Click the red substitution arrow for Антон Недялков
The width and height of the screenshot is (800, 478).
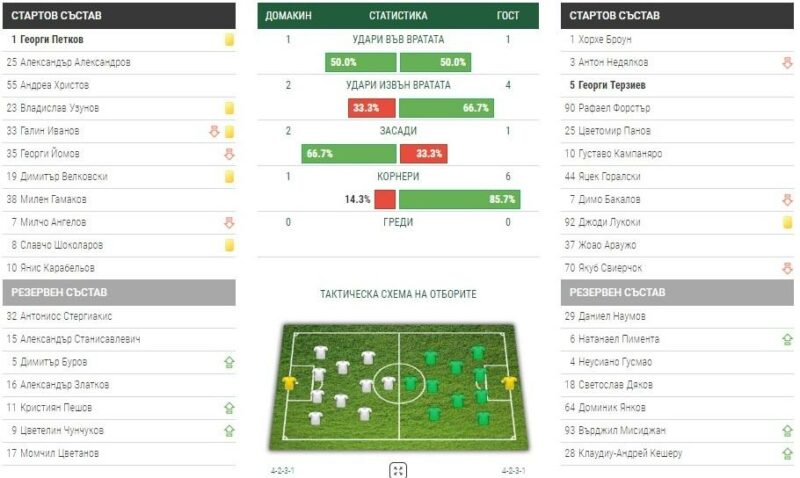pos(788,63)
